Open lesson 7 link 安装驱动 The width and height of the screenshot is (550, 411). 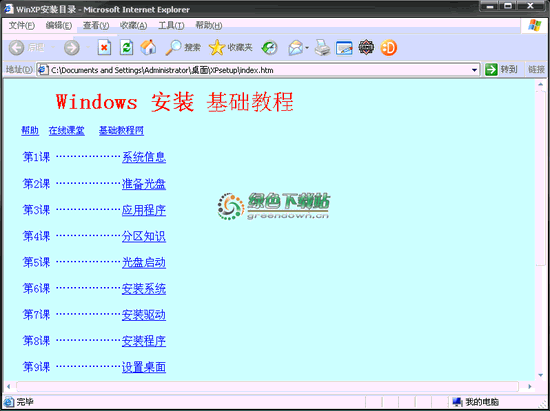144,315
